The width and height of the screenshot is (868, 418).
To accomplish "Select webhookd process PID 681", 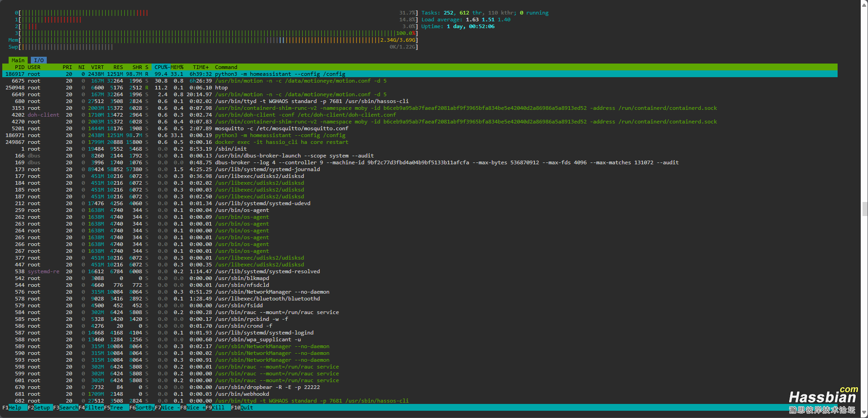I will click(420, 394).
